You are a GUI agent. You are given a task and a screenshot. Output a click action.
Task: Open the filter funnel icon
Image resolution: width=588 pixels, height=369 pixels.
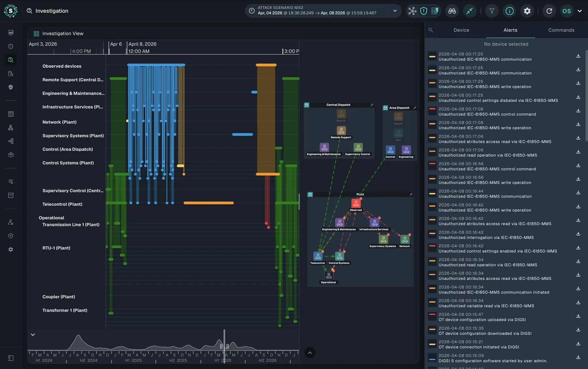pyautogui.click(x=492, y=11)
